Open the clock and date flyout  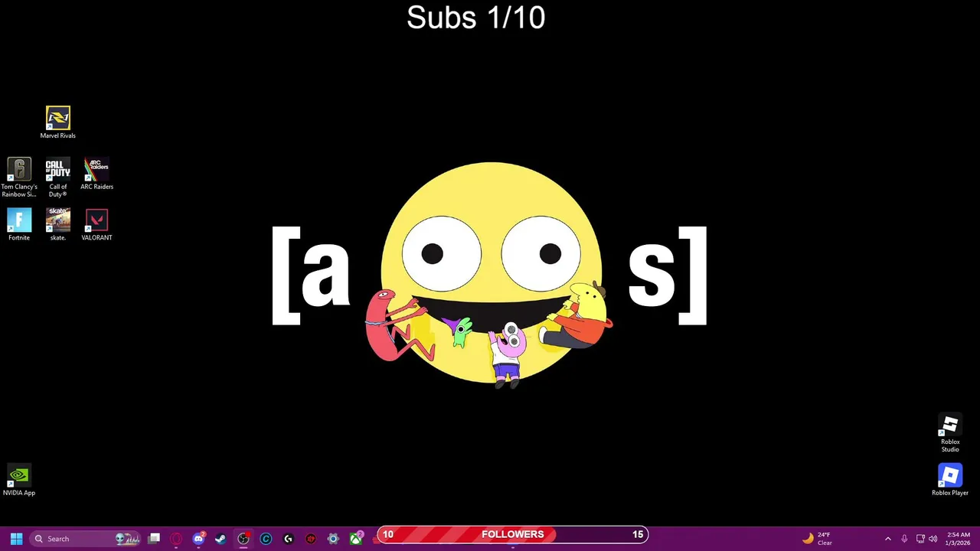(958, 539)
